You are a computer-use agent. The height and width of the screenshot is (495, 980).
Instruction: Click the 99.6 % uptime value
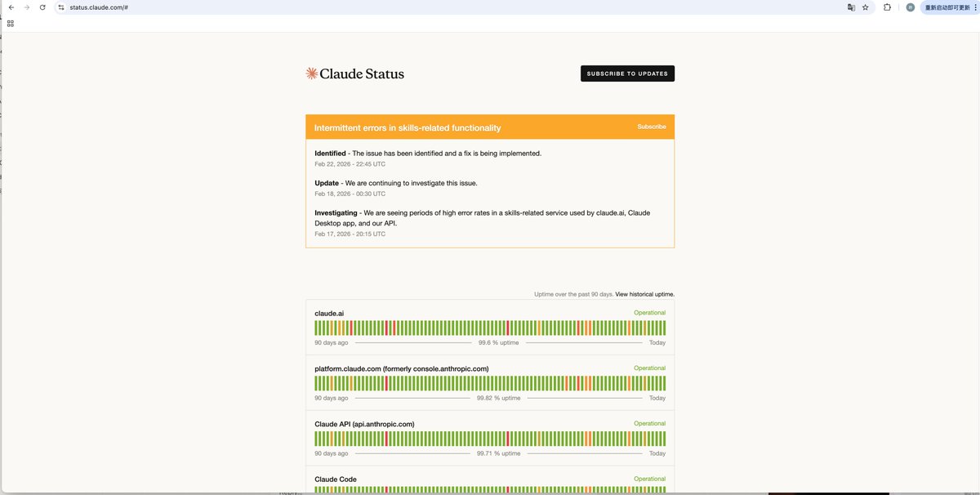click(x=498, y=342)
